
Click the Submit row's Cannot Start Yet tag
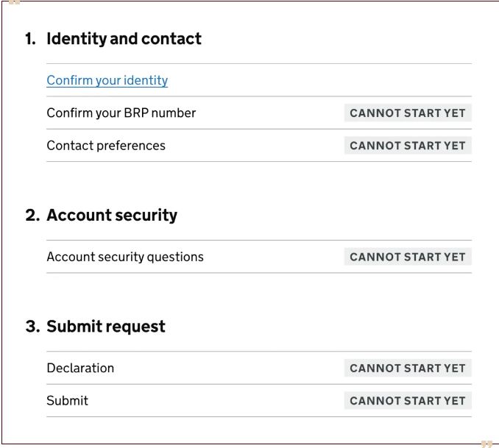[x=407, y=401]
